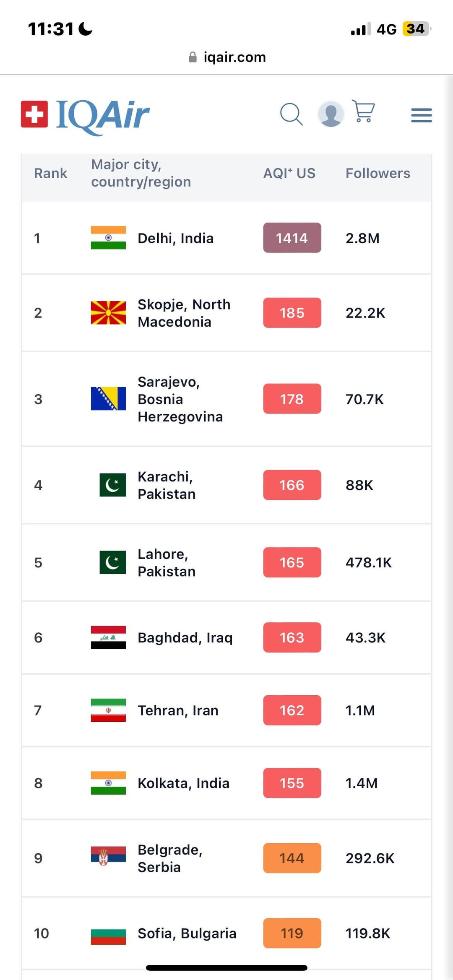Click the IQAir logo

point(85,115)
